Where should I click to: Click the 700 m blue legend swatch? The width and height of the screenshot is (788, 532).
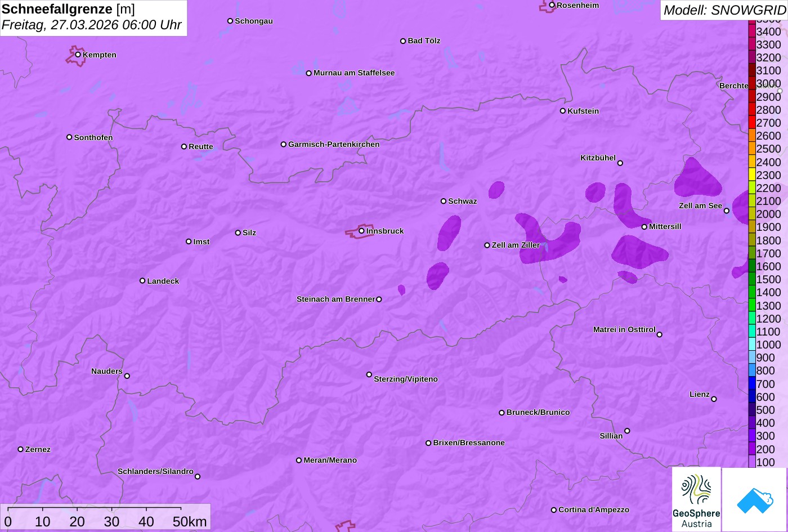[x=752, y=383]
